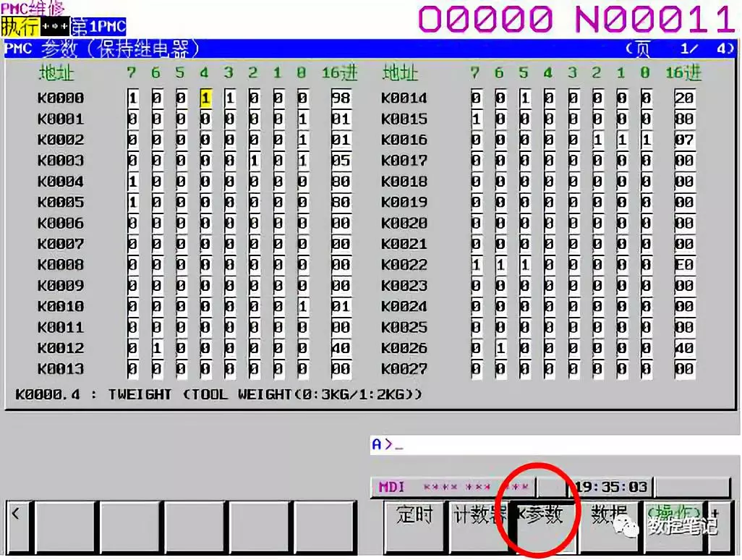742x560 pixels.
Task: Click the (操作) operation softkey
Action: (x=674, y=526)
